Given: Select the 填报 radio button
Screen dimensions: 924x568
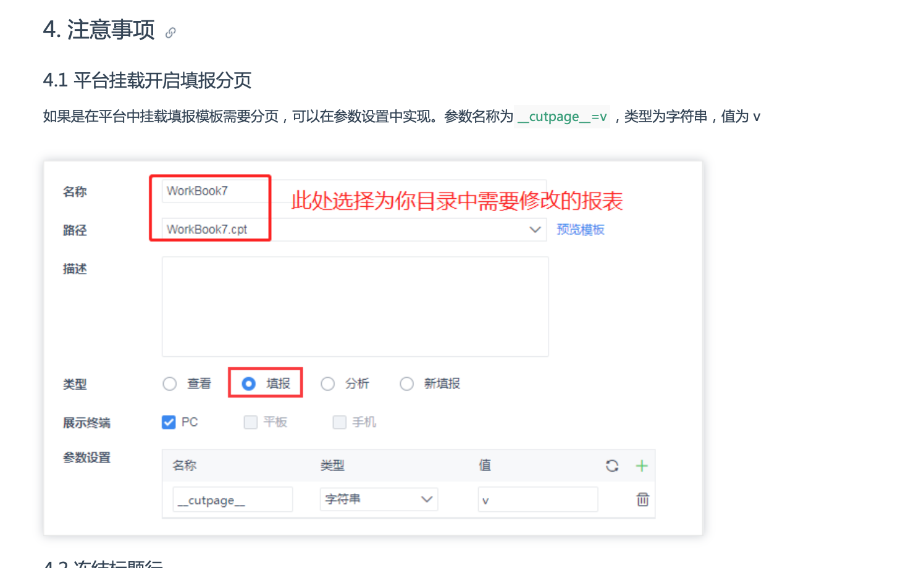Looking at the screenshot, I should 248,384.
